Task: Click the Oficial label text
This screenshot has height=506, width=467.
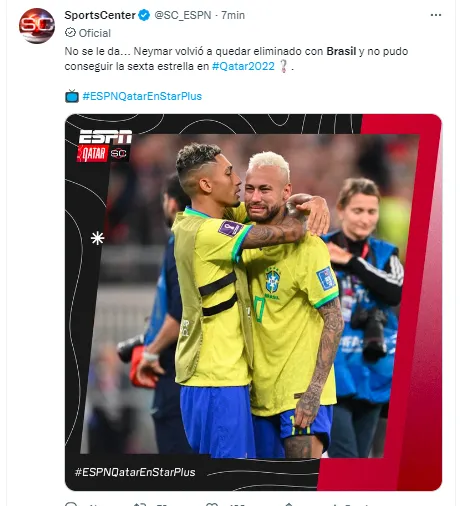Action: click(95, 33)
